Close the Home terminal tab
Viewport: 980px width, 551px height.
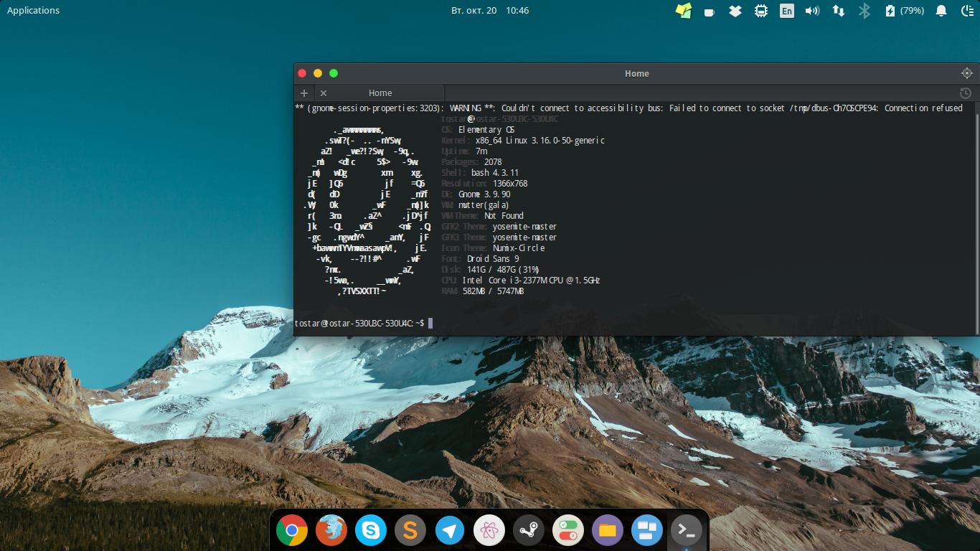[x=324, y=93]
